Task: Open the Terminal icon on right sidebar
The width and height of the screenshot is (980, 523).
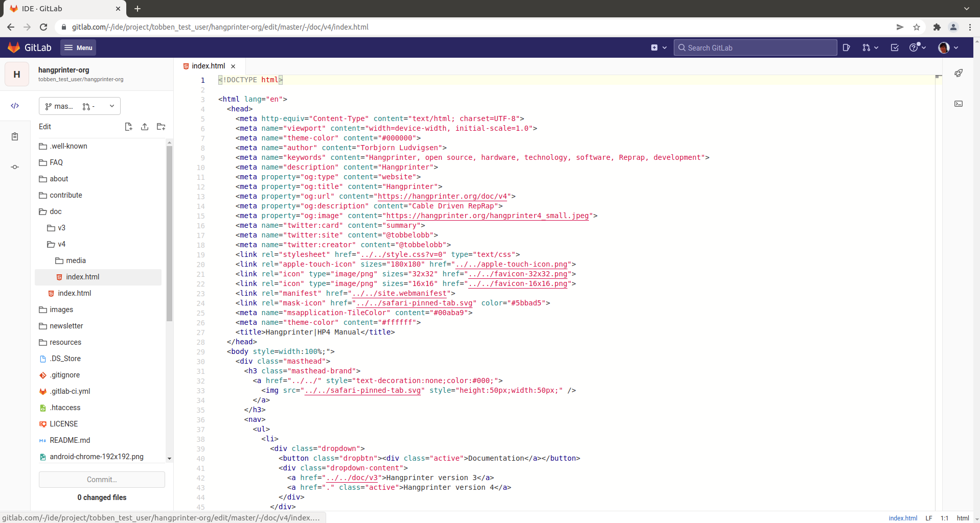Action: (x=959, y=104)
